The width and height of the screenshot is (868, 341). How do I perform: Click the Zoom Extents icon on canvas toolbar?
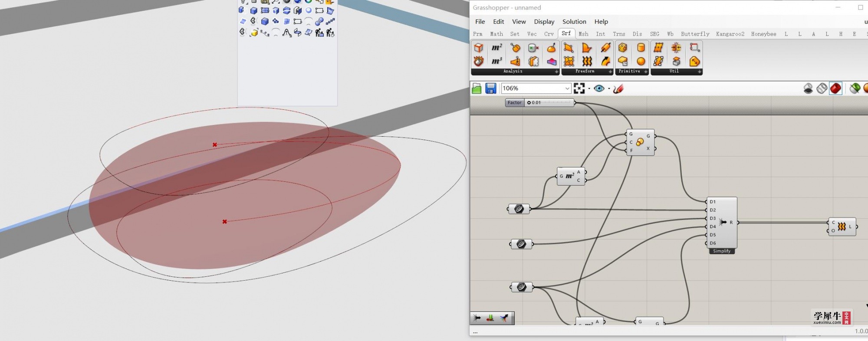(x=579, y=89)
